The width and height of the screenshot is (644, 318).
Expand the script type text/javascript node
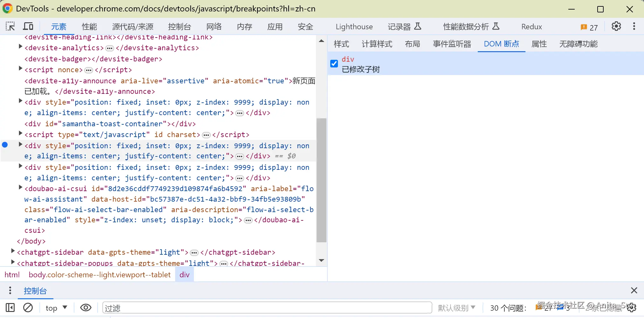coord(20,133)
